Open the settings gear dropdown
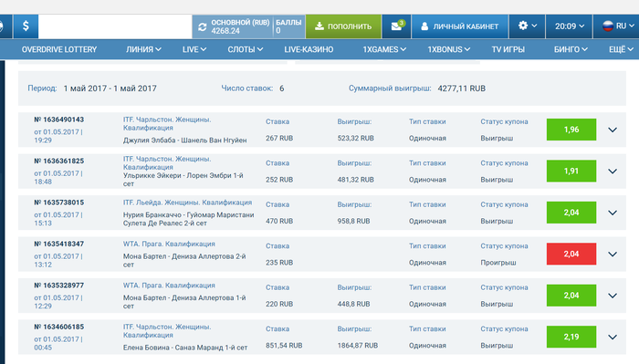The width and height of the screenshot is (639, 364). coord(527,26)
